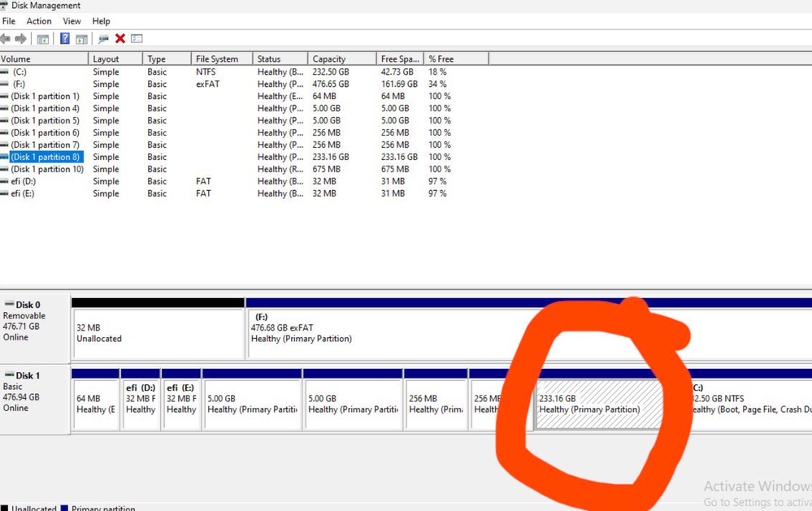This screenshot has height=511, width=812.
Task: Click the show/hide action pane icon
Action: coord(81,39)
